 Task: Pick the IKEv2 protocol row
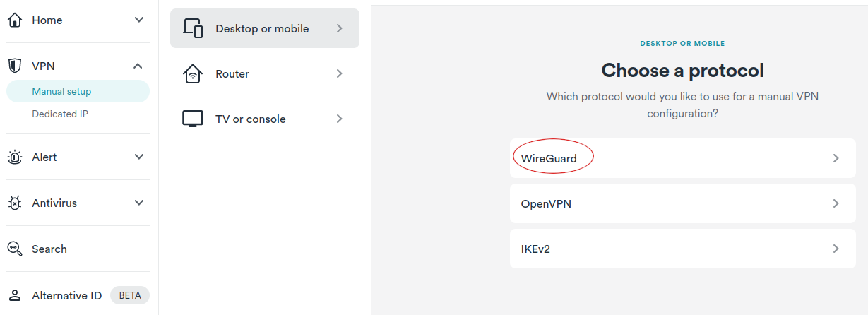point(682,249)
